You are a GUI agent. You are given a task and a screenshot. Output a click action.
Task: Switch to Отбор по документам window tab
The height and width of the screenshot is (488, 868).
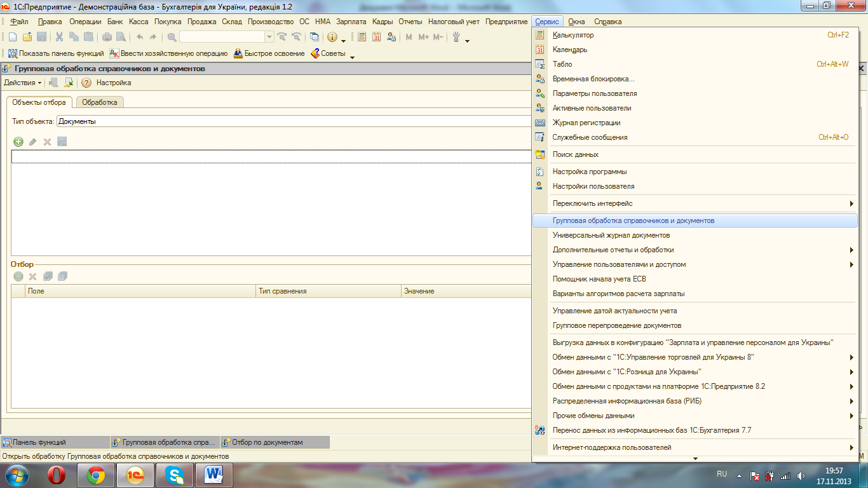pos(275,442)
